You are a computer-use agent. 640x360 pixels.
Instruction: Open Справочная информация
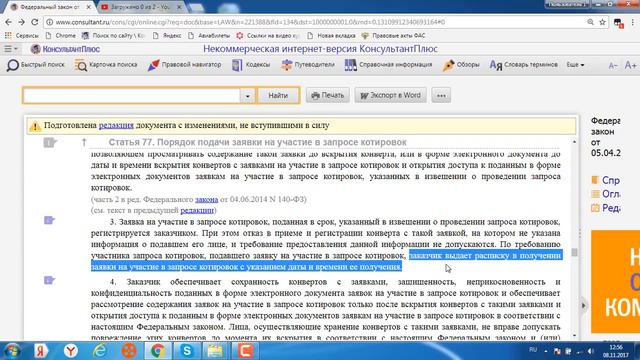tap(388, 65)
